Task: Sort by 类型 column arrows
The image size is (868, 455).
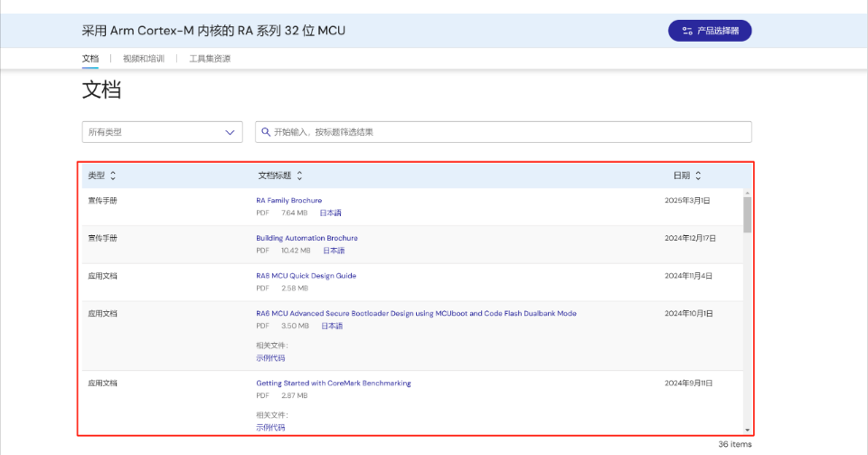Action: click(x=113, y=175)
